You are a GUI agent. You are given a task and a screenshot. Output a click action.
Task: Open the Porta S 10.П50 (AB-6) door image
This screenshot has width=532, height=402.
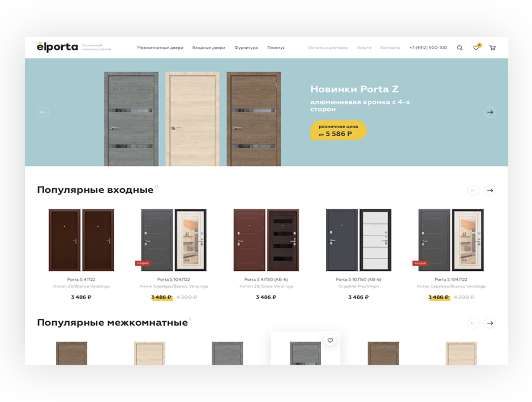(x=359, y=240)
